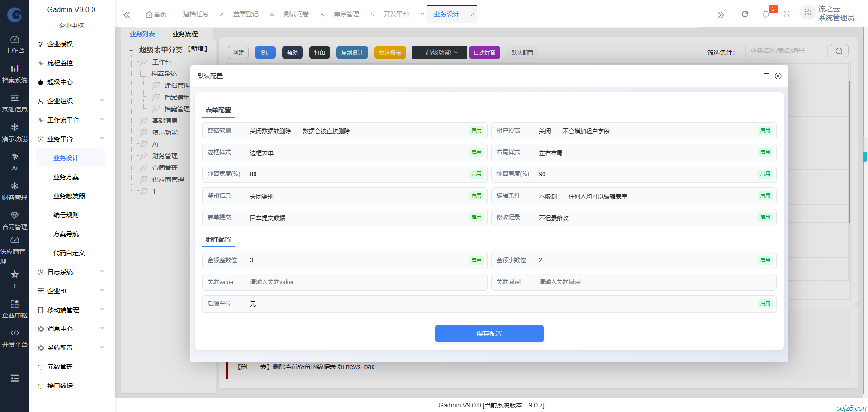The height and width of the screenshot is (412, 868).
Task: Disable the 数据软删 启用 toggle
Action: (x=476, y=130)
